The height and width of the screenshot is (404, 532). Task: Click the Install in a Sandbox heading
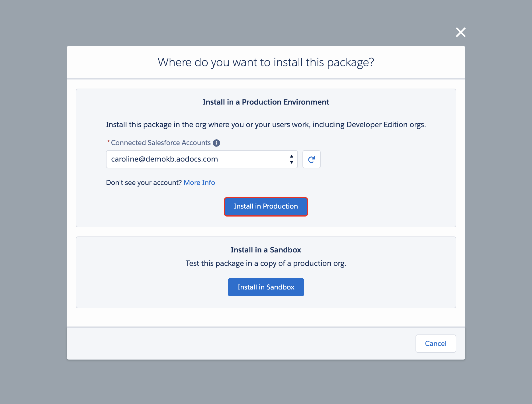(x=266, y=250)
